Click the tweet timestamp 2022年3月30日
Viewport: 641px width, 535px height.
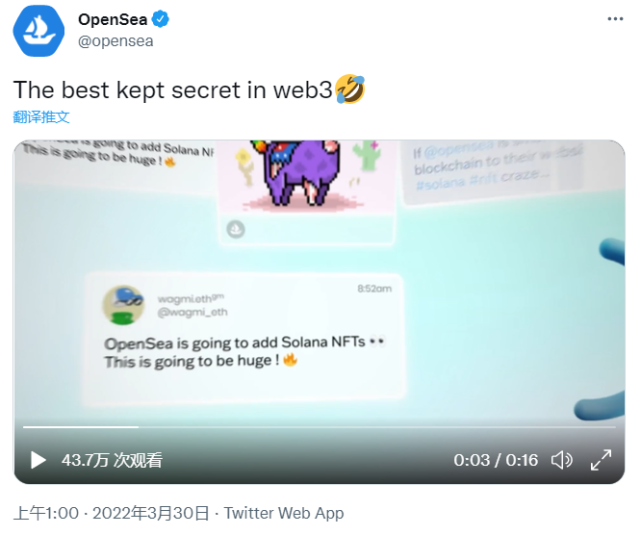[150, 513]
